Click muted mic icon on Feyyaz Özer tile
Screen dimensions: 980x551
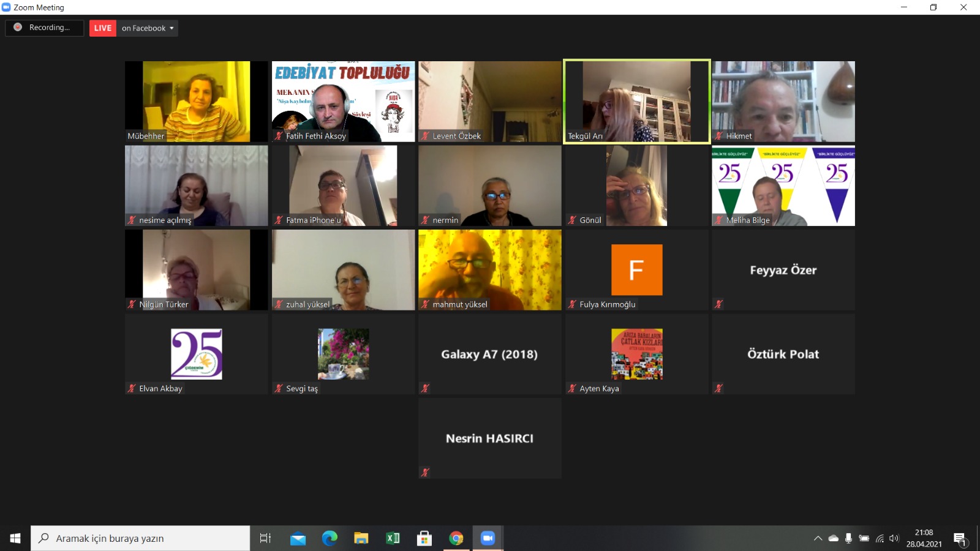pos(719,304)
